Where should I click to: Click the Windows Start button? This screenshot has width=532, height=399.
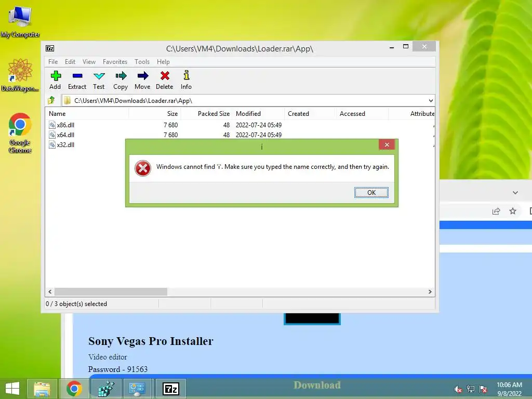pyautogui.click(x=12, y=389)
